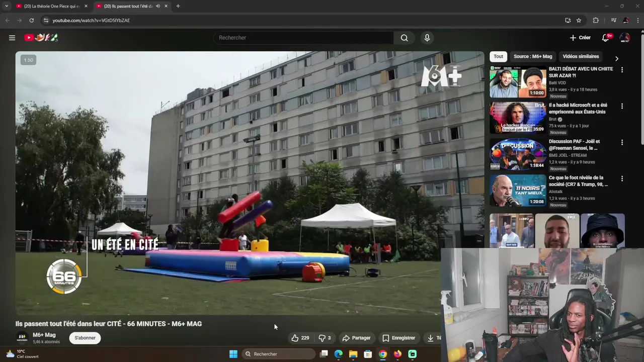Screen dimensions: 644x362
Task: View site information icon in address bar
Action: [46, 20]
